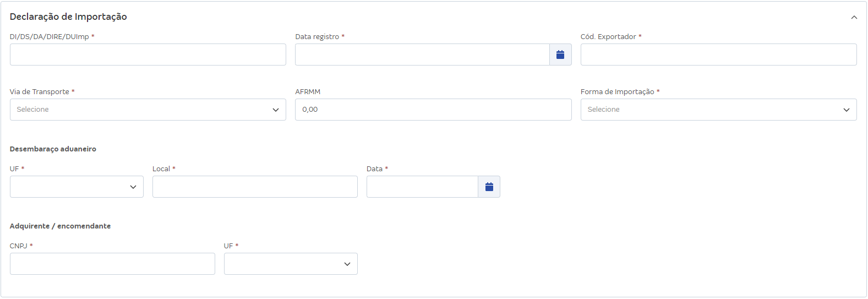Viewport: 868px width, 299px height.
Task: Open the Forma de Importação dropdown
Action: (718, 110)
